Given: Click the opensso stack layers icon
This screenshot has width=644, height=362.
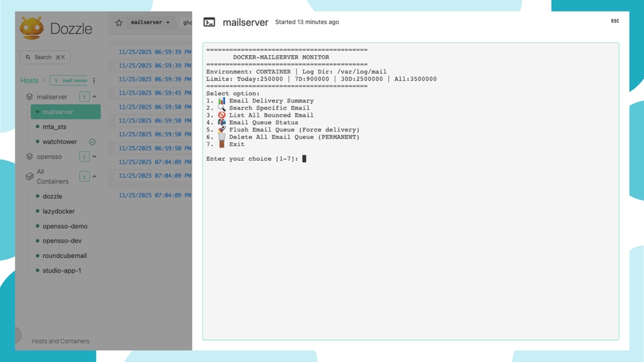Looking at the screenshot, I should [29, 156].
